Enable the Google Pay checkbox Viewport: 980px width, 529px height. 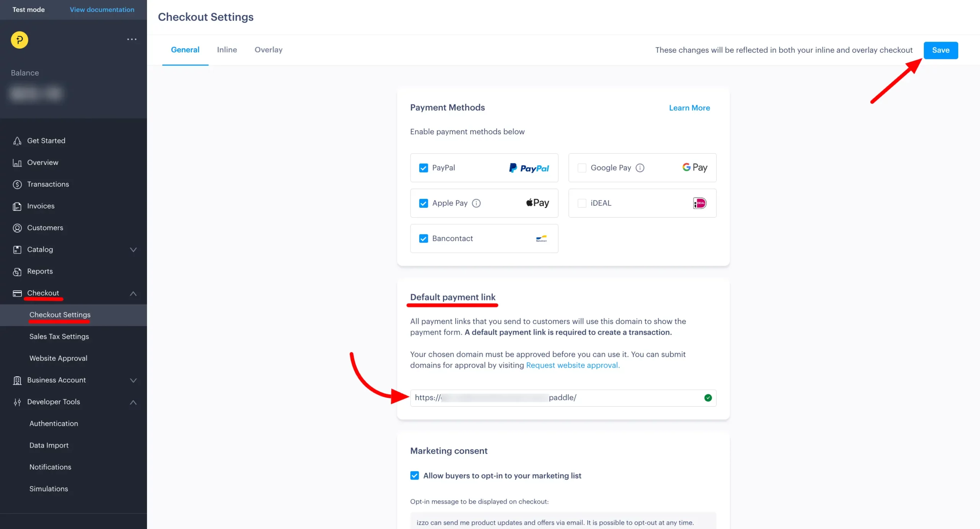coord(581,168)
